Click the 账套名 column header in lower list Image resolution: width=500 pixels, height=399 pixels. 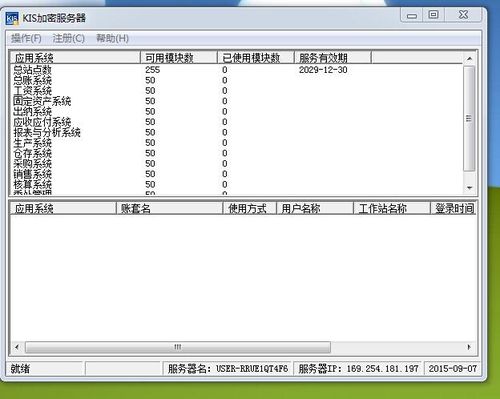pos(169,208)
